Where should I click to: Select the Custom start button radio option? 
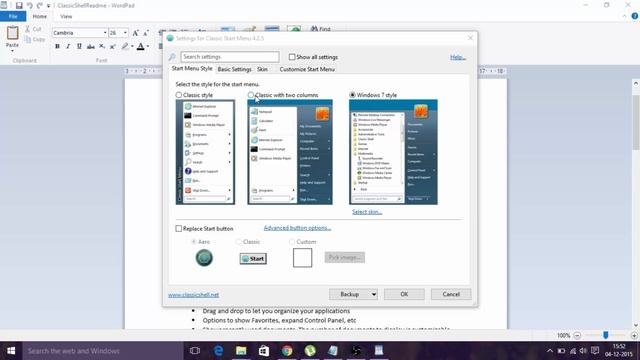(291, 242)
